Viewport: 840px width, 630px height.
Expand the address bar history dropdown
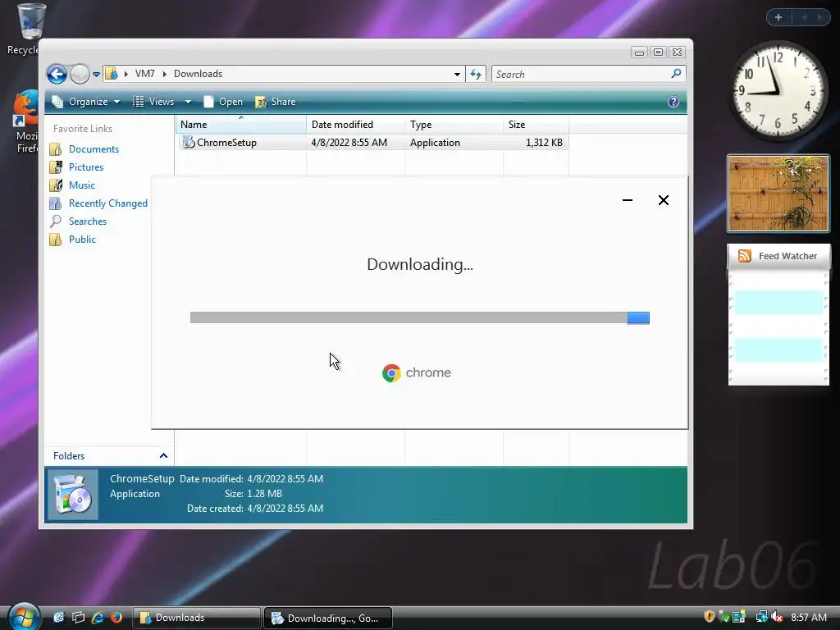pyautogui.click(x=457, y=75)
